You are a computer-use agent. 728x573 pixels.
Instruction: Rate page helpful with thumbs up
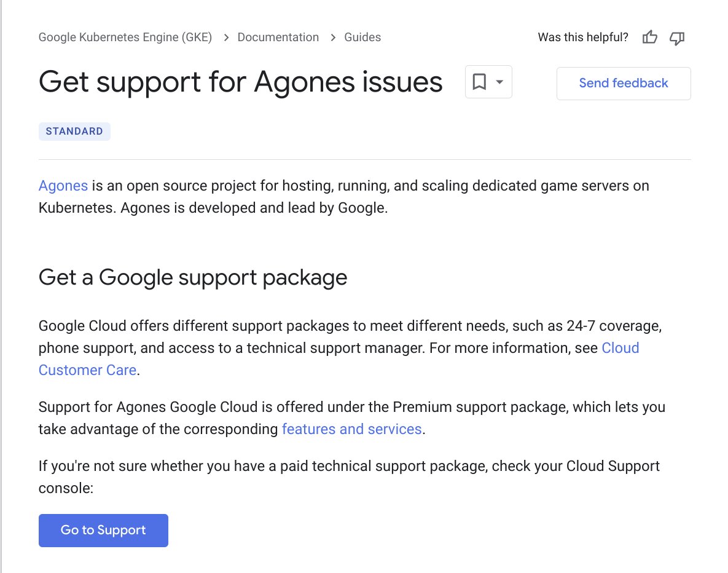point(649,38)
